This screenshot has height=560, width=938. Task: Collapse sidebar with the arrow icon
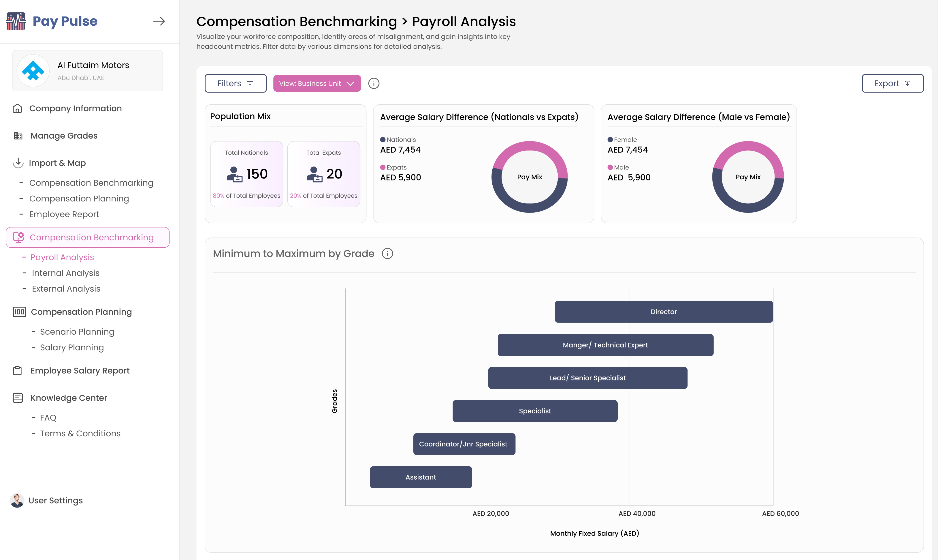pos(159,21)
